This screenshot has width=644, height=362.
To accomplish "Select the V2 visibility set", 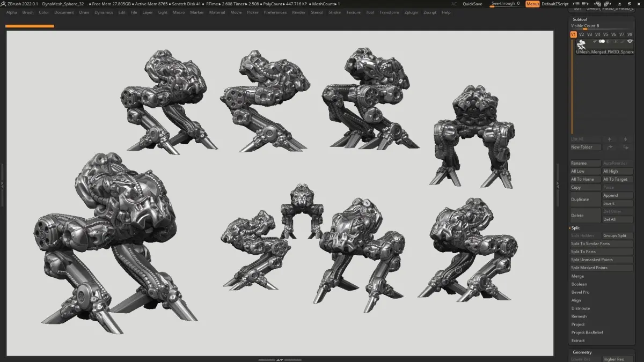I will click(x=581, y=34).
